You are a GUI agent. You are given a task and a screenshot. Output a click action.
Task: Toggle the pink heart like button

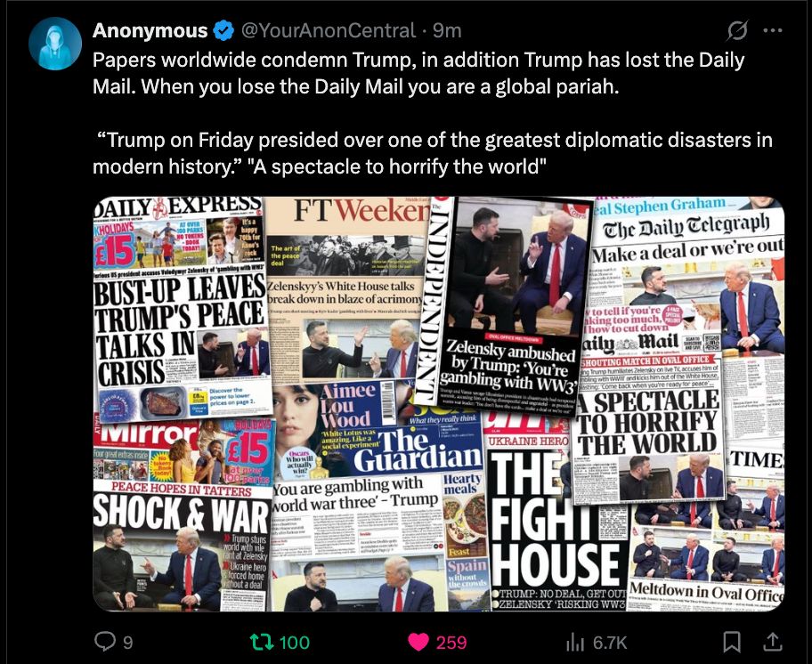point(418,643)
